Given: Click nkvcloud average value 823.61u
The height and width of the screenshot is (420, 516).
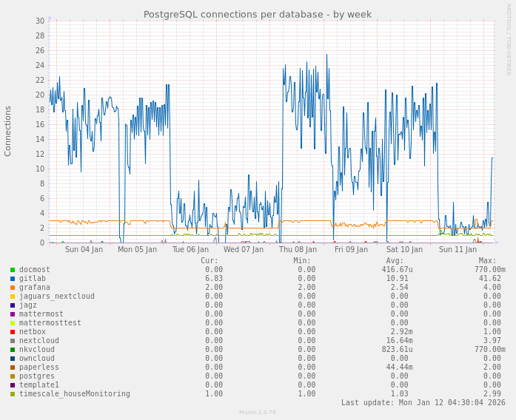Looking at the screenshot, I should click(x=398, y=349).
